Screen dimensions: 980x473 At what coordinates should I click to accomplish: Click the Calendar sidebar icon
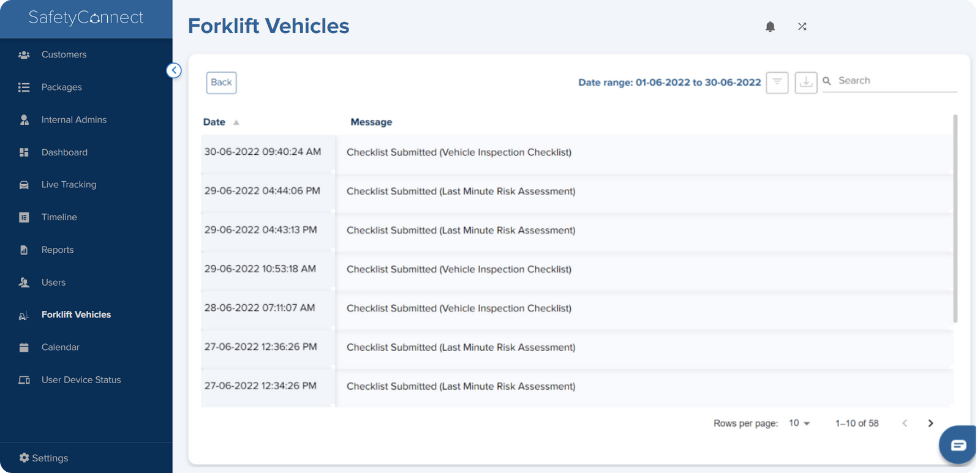point(24,348)
